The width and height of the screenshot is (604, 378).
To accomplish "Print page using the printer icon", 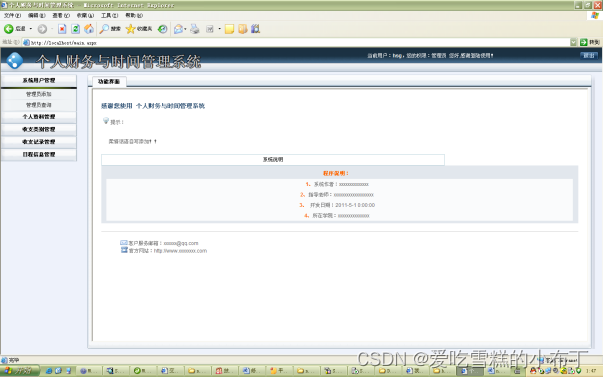I will (x=195, y=29).
